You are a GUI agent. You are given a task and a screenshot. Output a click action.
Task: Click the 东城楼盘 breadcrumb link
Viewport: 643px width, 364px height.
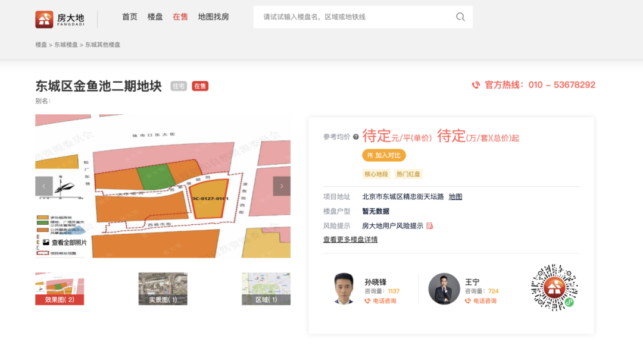click(65, 44)
